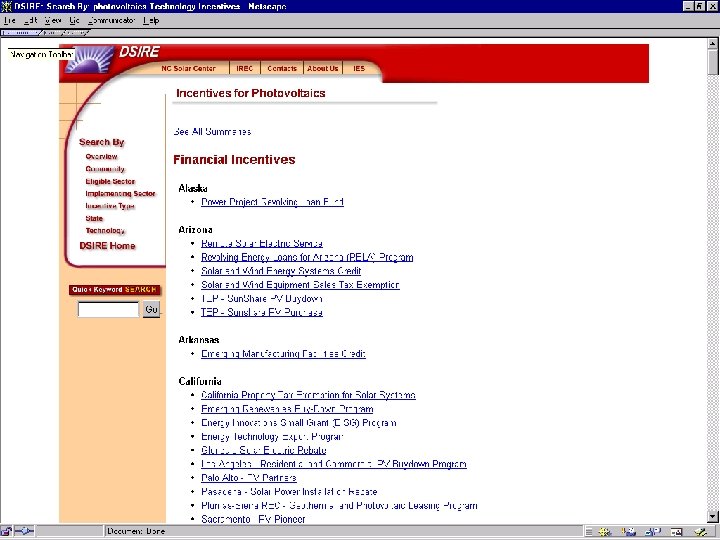Open California Property Tax Exemption for Solar Systems
Image resolution: width=720 pixels, height=540 pixels.
(309, 395)
